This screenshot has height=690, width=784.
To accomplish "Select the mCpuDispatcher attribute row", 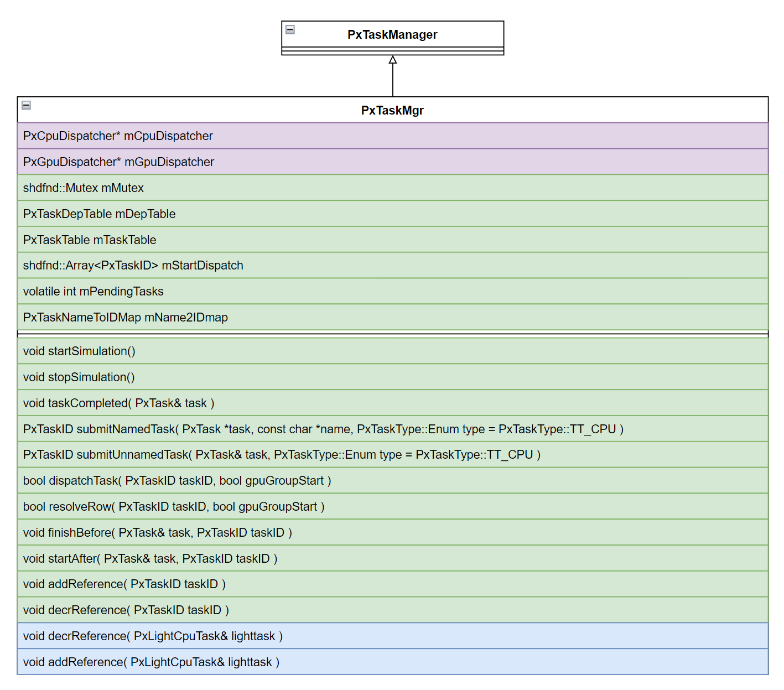I will tap(118, 136).
